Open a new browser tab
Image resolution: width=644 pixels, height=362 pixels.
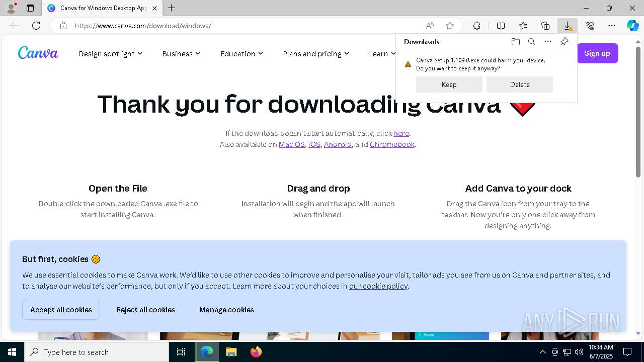172,8
